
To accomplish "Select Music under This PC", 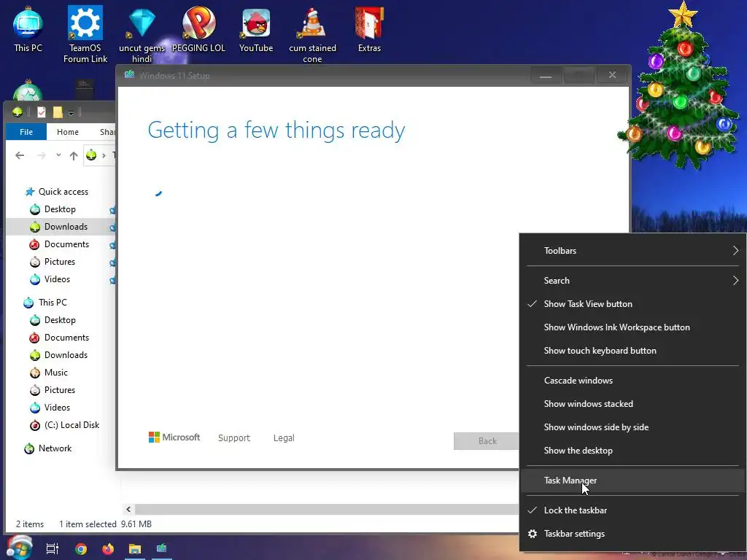I will [x=60, y=373].
